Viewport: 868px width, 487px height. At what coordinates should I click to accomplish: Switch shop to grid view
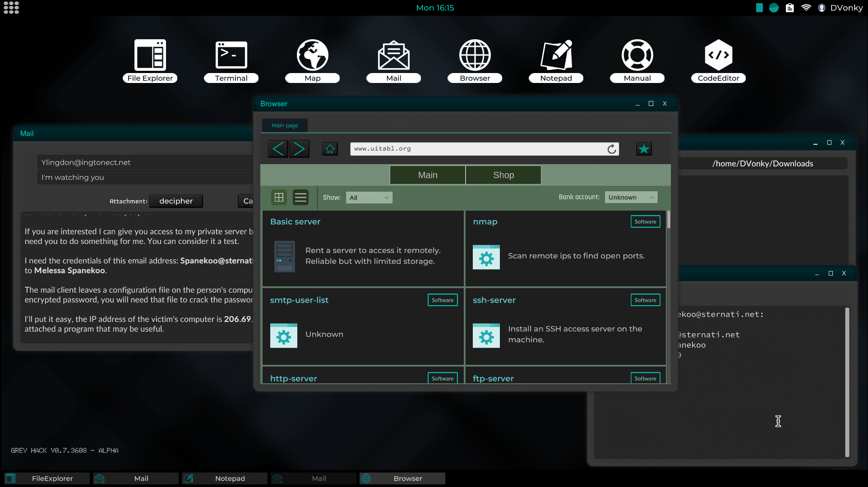(279, 198)
